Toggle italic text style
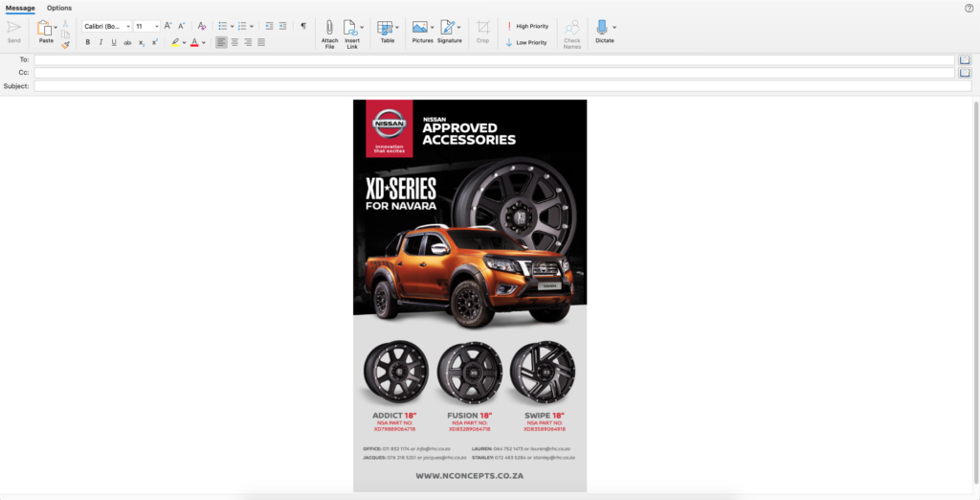The height and width of the screenshot is (500, 980). pyautogui.click(x=100, y=43)
